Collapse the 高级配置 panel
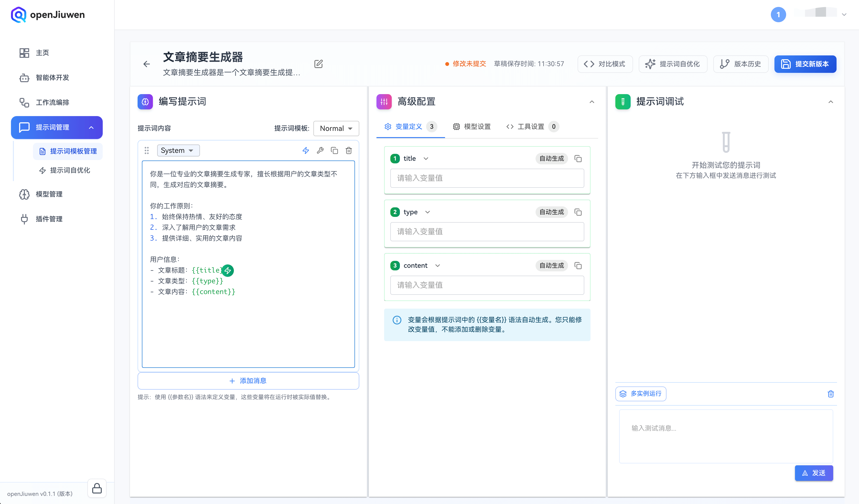 [x=592, y=102]
